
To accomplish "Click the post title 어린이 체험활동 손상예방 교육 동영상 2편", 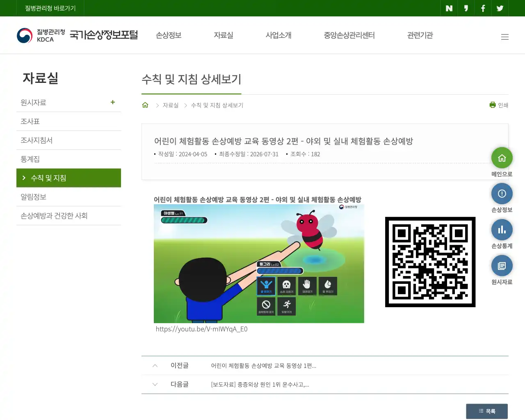I will click(283, 141).
